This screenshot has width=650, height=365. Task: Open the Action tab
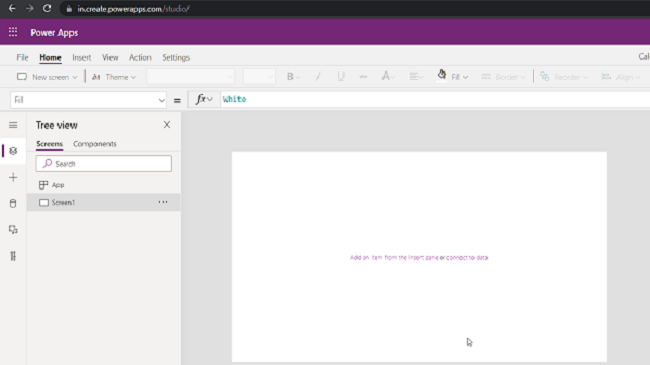(x=140, y=57)
